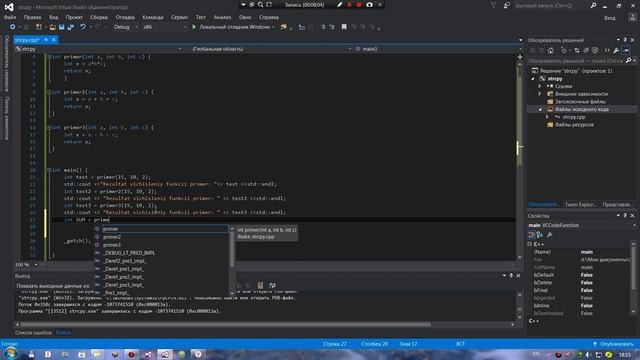Select _DEBUG_LT_PRED_IMPL autocomplete entry

[x=129, y=253]
